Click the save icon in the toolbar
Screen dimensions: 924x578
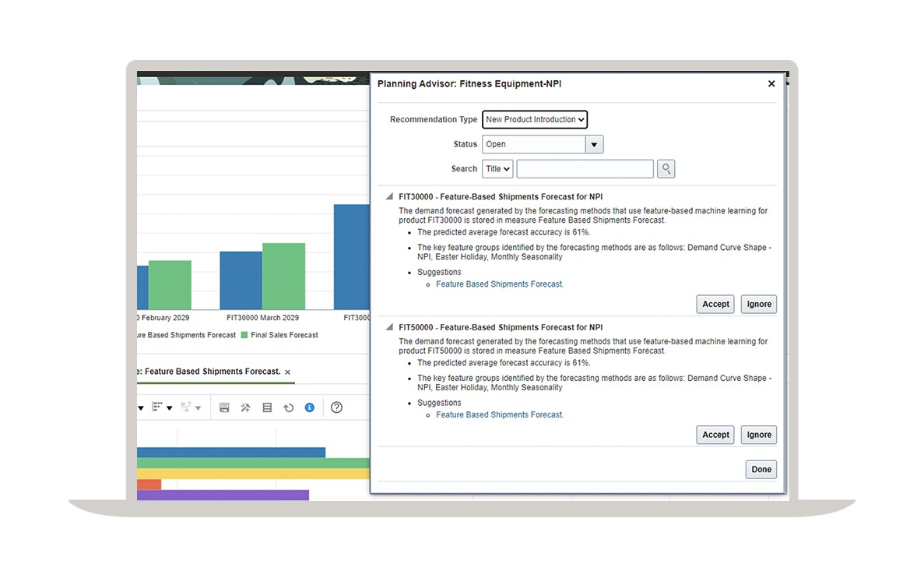click(224, 407)
